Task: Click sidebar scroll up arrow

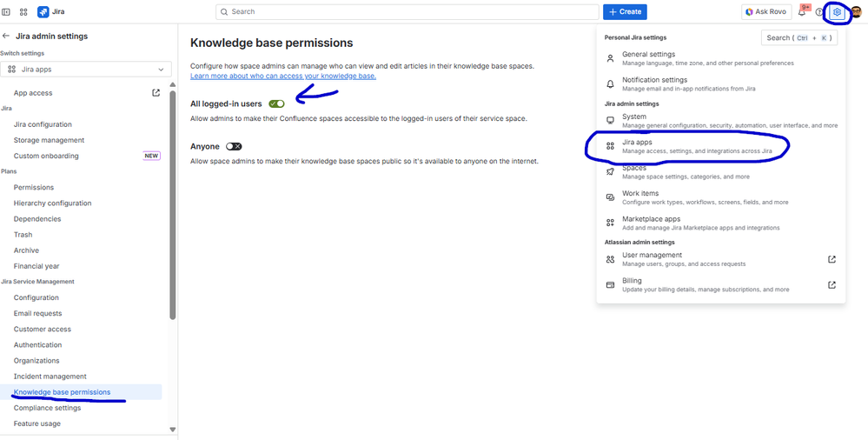Action: coord(173,85)
